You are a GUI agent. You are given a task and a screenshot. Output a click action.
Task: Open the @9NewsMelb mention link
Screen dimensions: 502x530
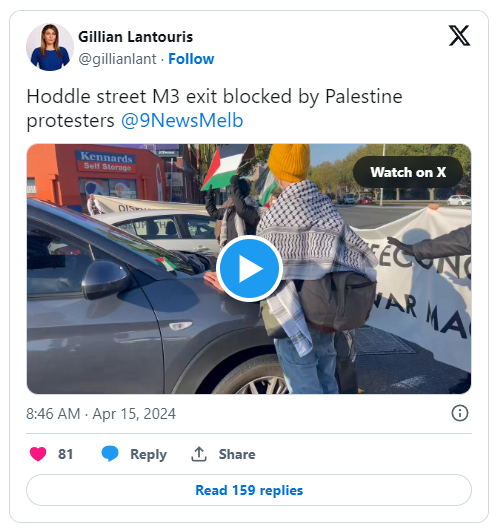click(x=182, y=121)
